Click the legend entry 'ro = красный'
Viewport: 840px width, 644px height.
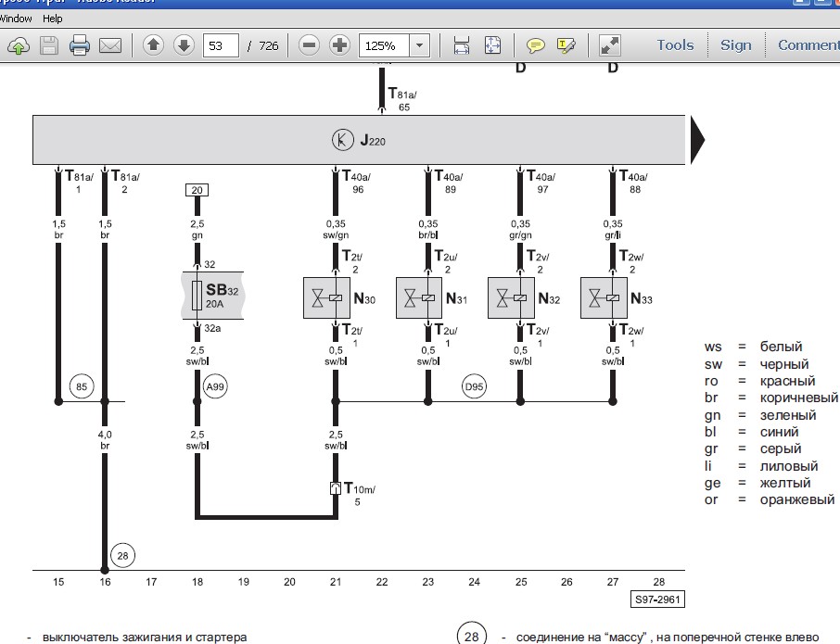point(759,381)
